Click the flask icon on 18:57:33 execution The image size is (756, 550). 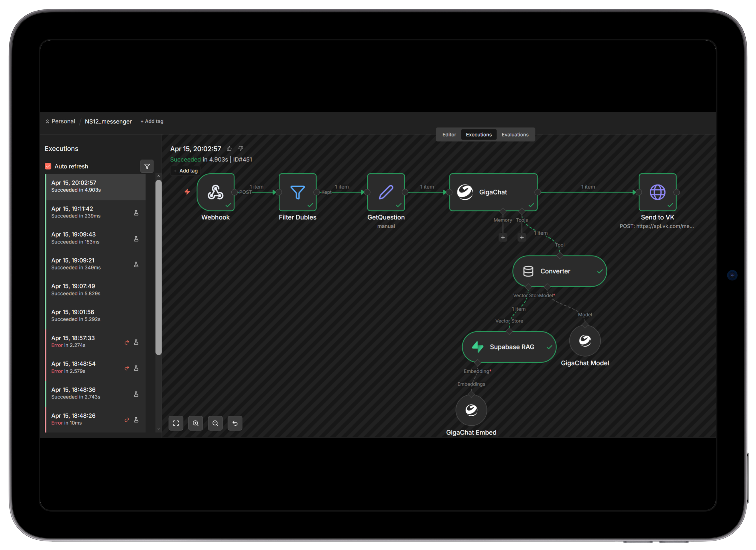pyautogui.click(x=136, y=342)
